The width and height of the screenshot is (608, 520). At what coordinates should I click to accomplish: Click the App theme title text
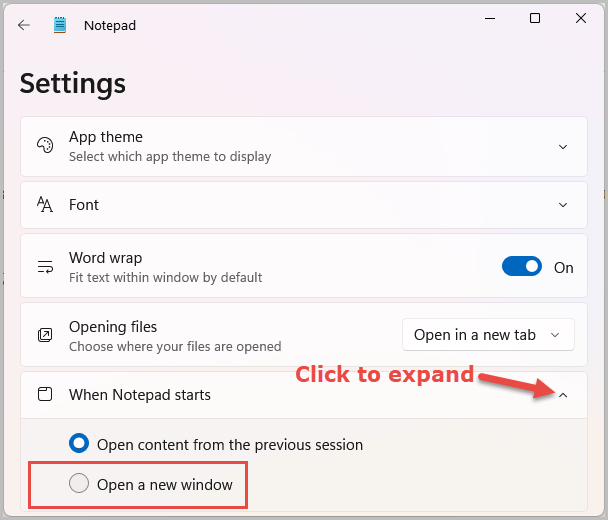[x=106, y=137]
